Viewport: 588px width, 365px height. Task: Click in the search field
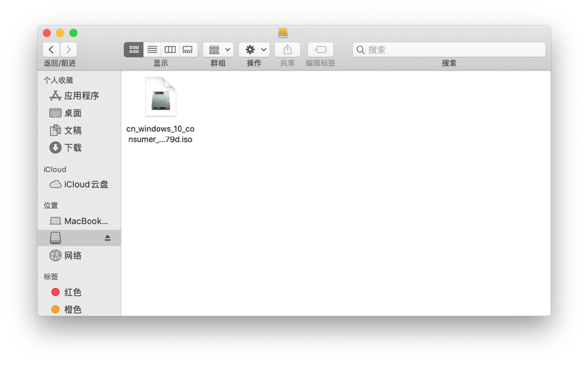coord(449,50)
